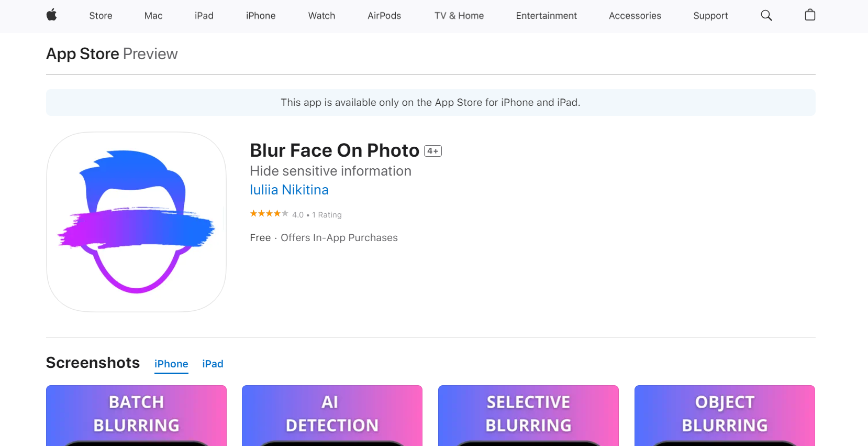Select the iPhone item in Apple navigation
The width and height of the screenshot is (868, 446).
tap(260, 16)
